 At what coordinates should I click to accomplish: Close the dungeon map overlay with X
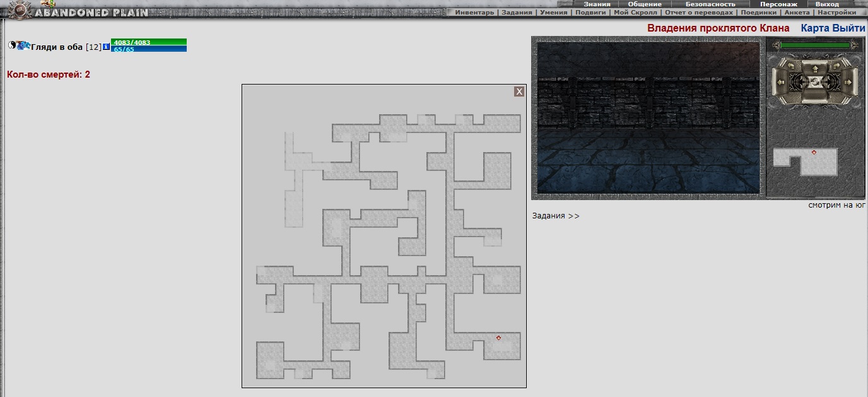[519, 92]
